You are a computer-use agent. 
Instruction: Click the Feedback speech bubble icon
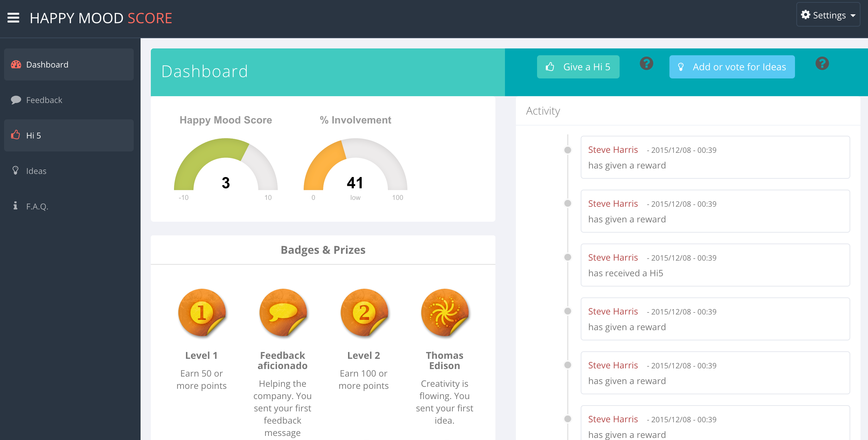click(x=16, y=100)
